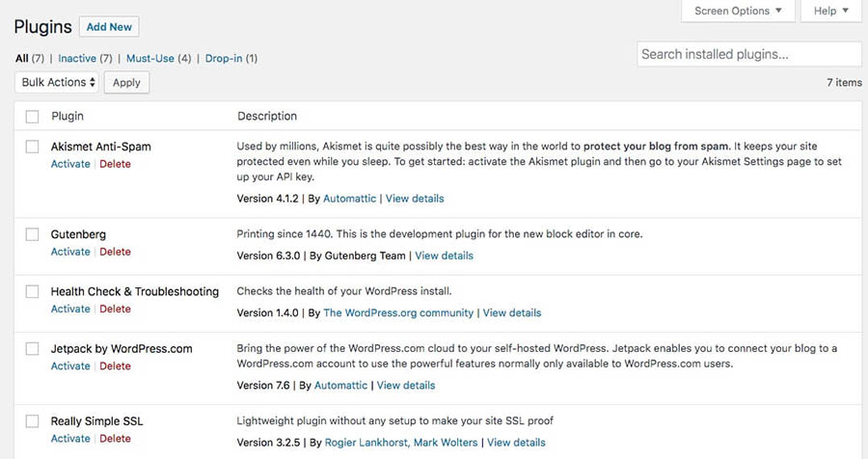This screenshot has width=868, height=459.
Task: Activate the Really Simple SSL plugin
Action: 70,439
